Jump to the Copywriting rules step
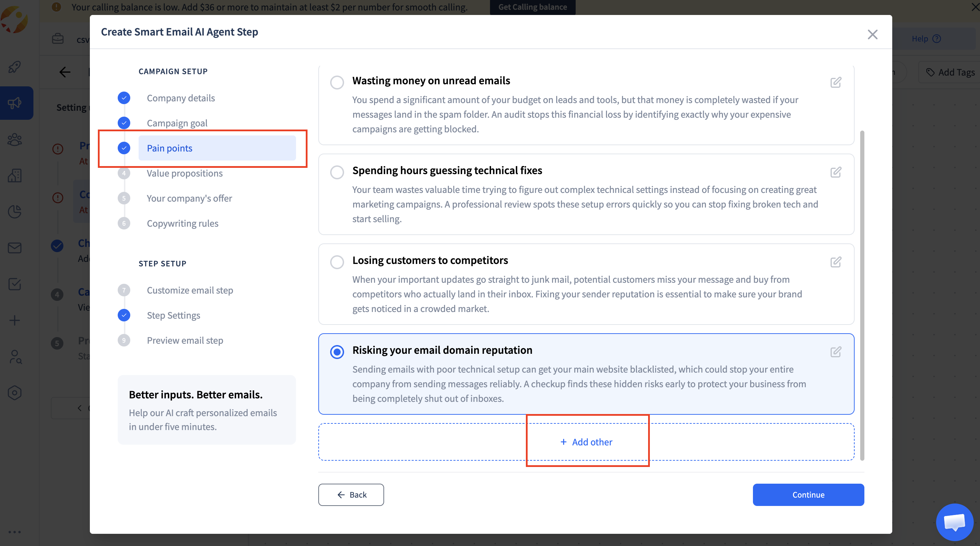This screenshot has height=546, width=980. point(182,223)
